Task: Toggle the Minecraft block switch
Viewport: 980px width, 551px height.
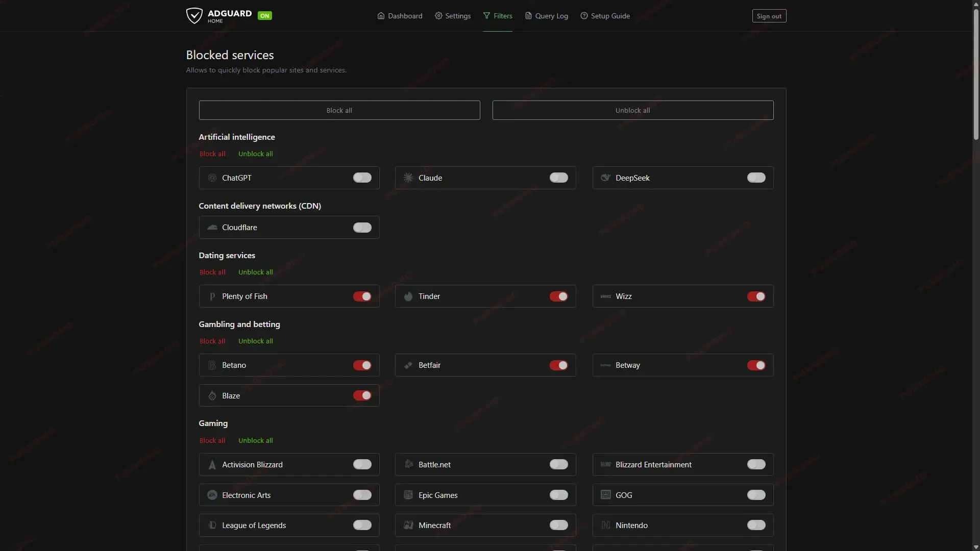Action: 559,525
